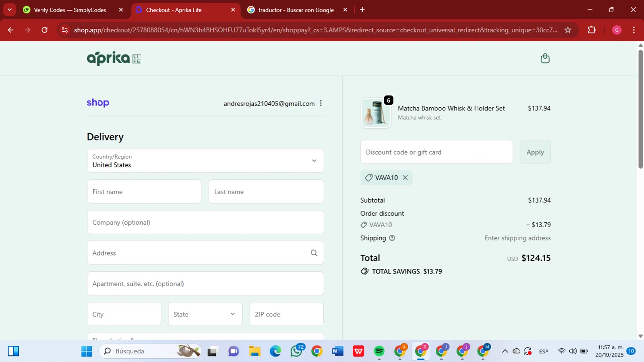The height and width of the screenshot is (362, 644).
Task: Go forward in browser history
Action: tap(27, 30)
